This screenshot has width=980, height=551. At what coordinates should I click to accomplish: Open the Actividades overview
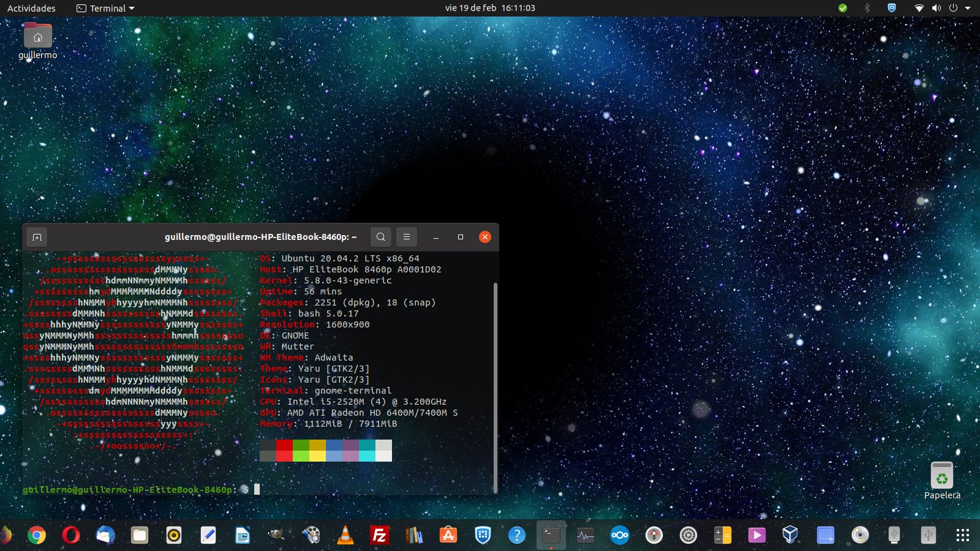(x=31, y=8)
